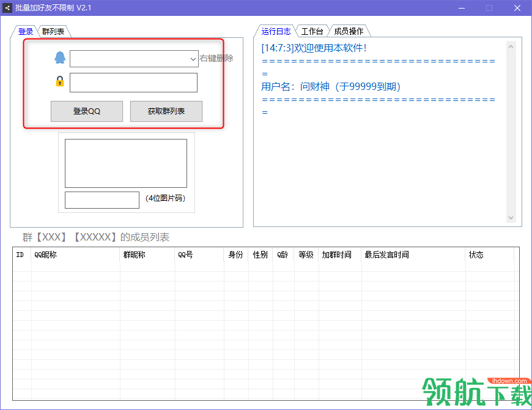The width and height of the screenshot is (532, 410).
Task: Sort by 性别 column header
Action: point(260,255)
